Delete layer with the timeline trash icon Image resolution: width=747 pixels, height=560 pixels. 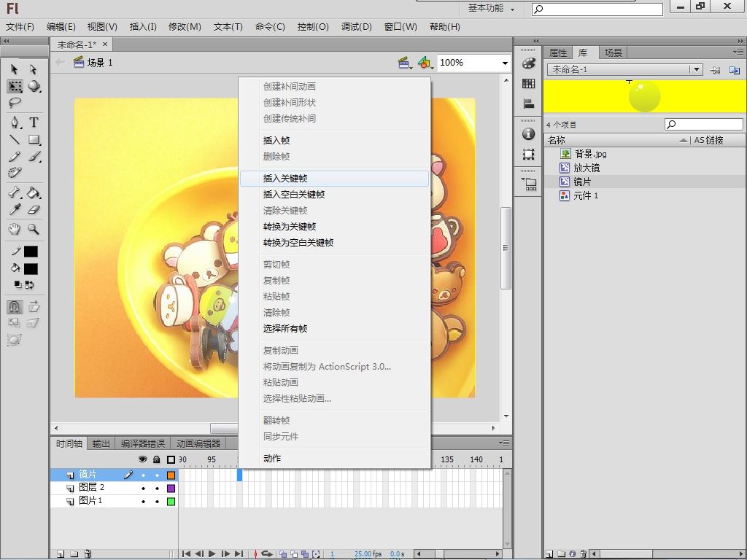tap(88, 554)
